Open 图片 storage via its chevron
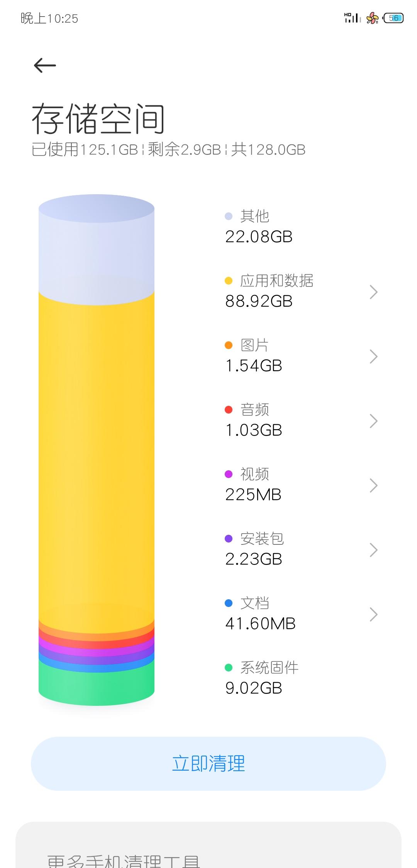 coord(373,357)
